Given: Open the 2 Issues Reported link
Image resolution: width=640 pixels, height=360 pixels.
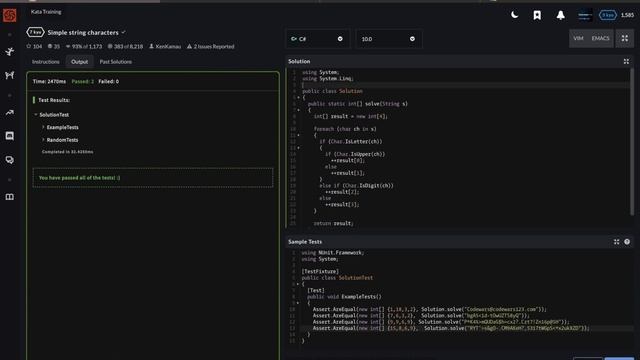Looking at the screenshot, I should pyautogui.click(x=211, y=47).
